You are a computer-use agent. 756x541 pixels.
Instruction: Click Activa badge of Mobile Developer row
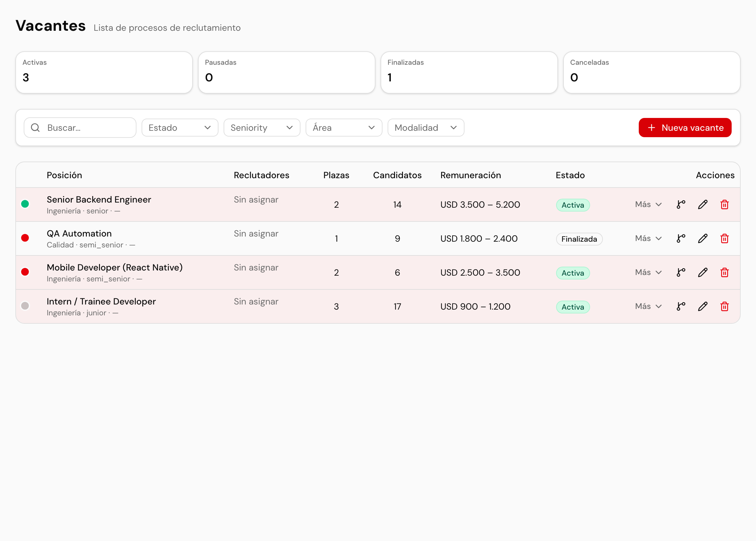[573, 273]
